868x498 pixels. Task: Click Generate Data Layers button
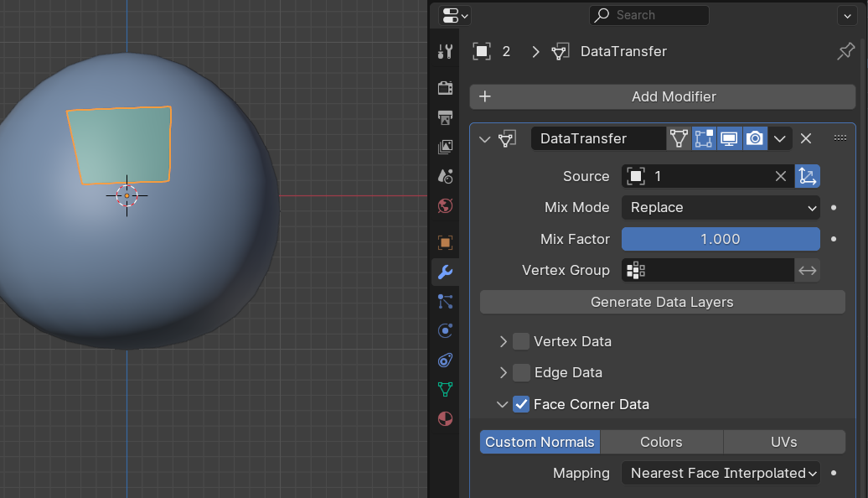click(663, 302)
